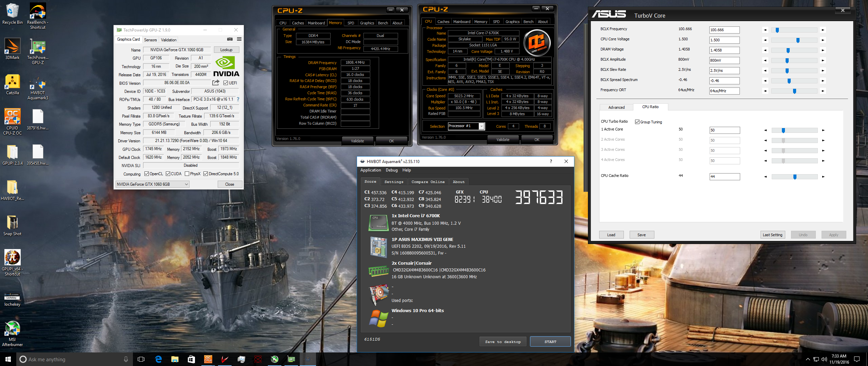
Task: Toggle Group Tuning checkbox in TurboV Core
Action: click(637, 122)
